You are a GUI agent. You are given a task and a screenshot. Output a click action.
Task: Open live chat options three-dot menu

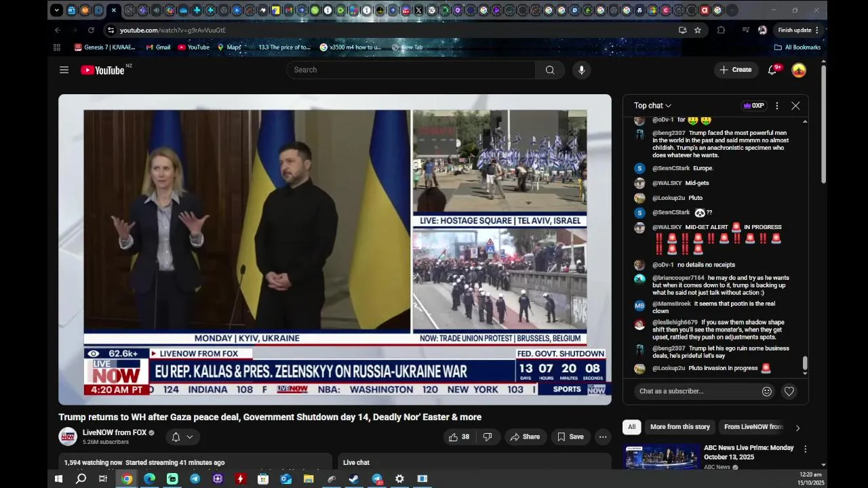click(777, 106)
